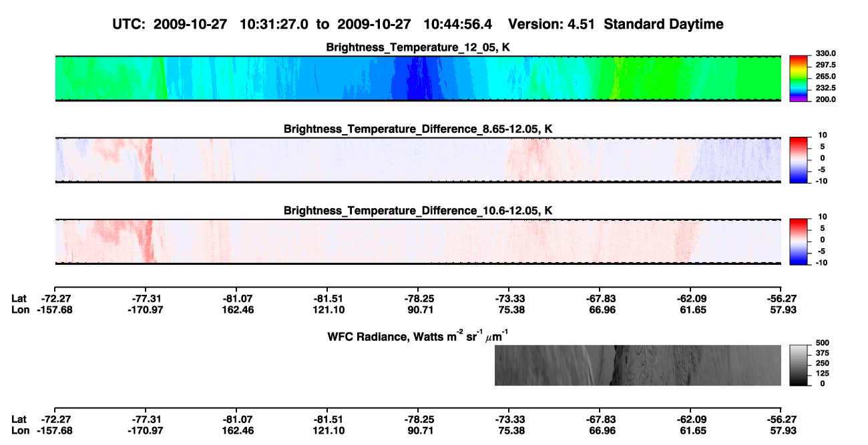Click latitude -67.83 on the bottom axis
Image resolution: width=868 pixels, height=445 pixels.
pyautogui.click(x=600, y=419)
